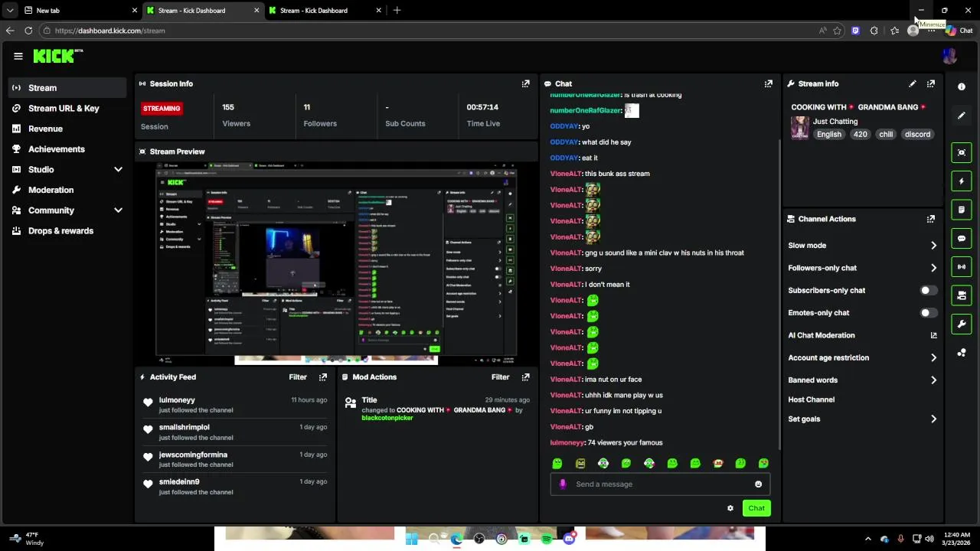980x551 pixels.
Task: Click the info circle icon in right sidebar
Action: [x=962, y=87]
